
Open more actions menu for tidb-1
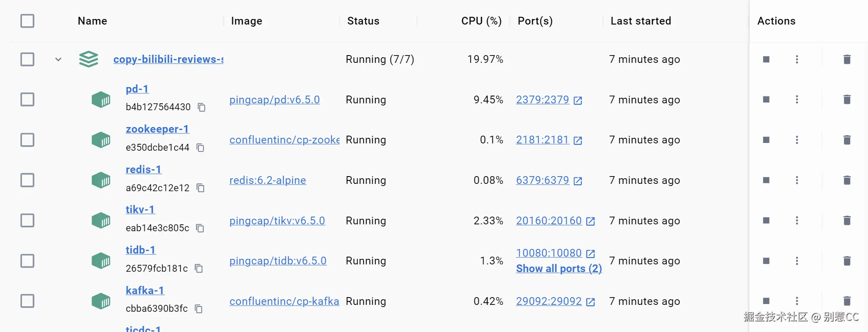797,261
